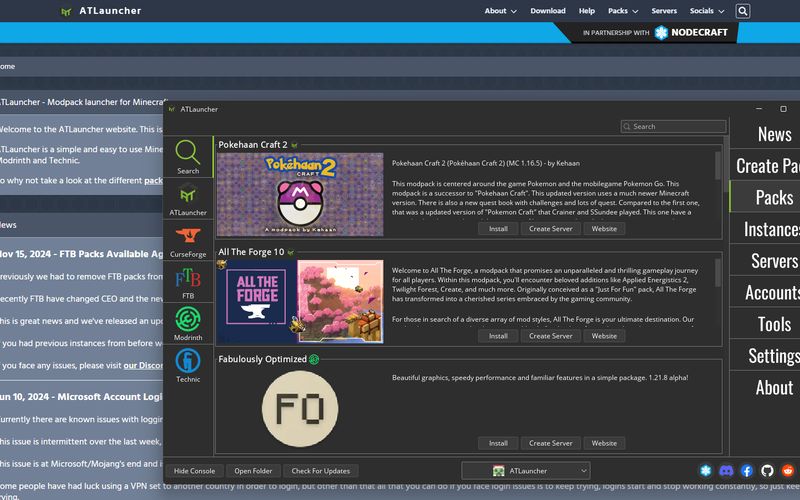Switch to the About tab in launcher
The width and height of the screenshot is (800, 500).
click(x=765, y=387)
